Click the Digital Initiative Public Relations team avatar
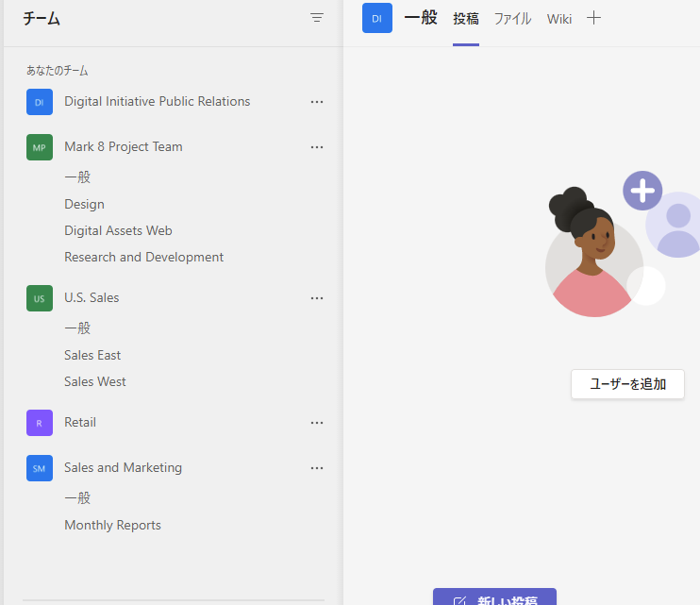The image size is (700, 605). pyautogui.click(x=39, y=102)
